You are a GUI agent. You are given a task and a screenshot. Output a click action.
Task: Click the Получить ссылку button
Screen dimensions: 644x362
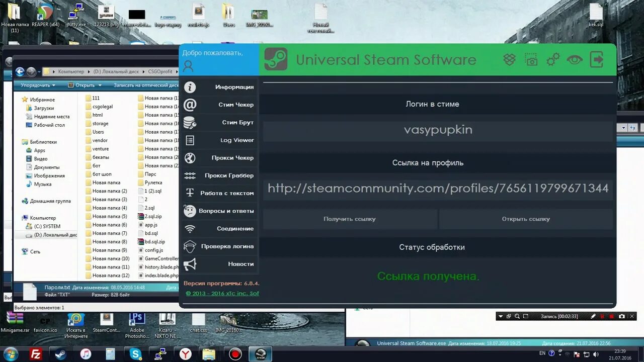(x=350, y=219)
